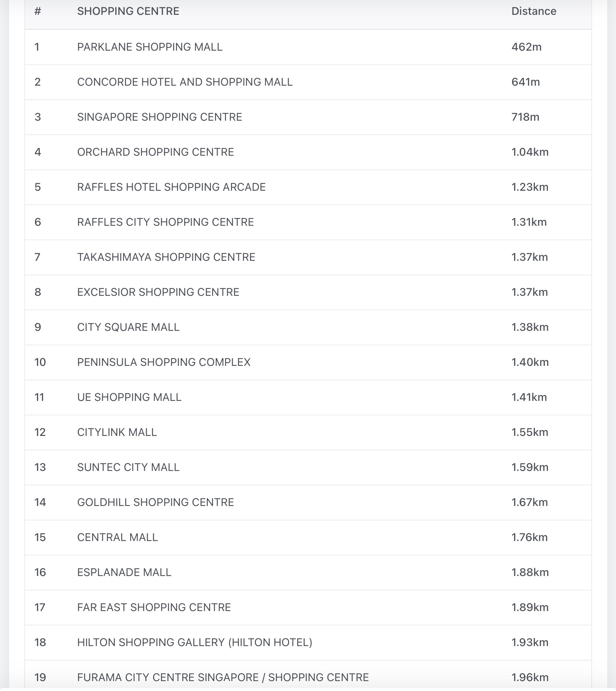Screen dimensions: 616x691
Task: Choose ORCHARD SHOPPING CENTRE in the list
Action: pos(155,152)
